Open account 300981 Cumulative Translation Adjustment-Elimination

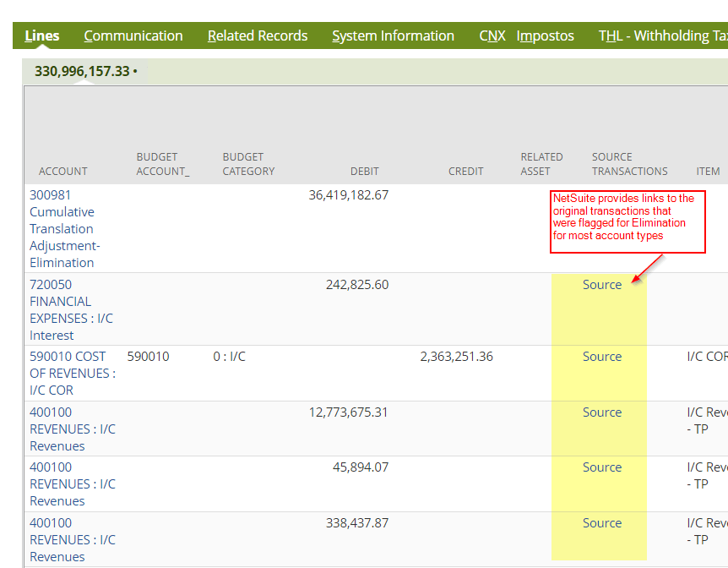point(65,229)
